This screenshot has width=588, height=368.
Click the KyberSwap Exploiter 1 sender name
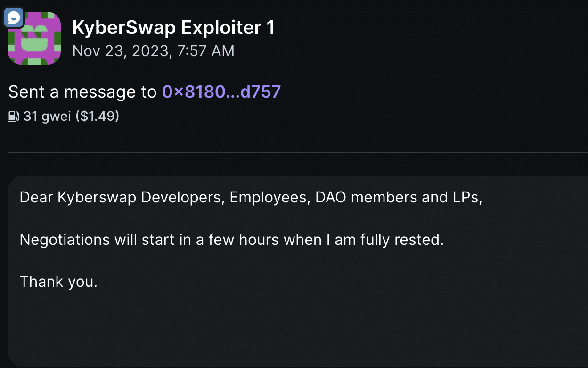(173, 27)
